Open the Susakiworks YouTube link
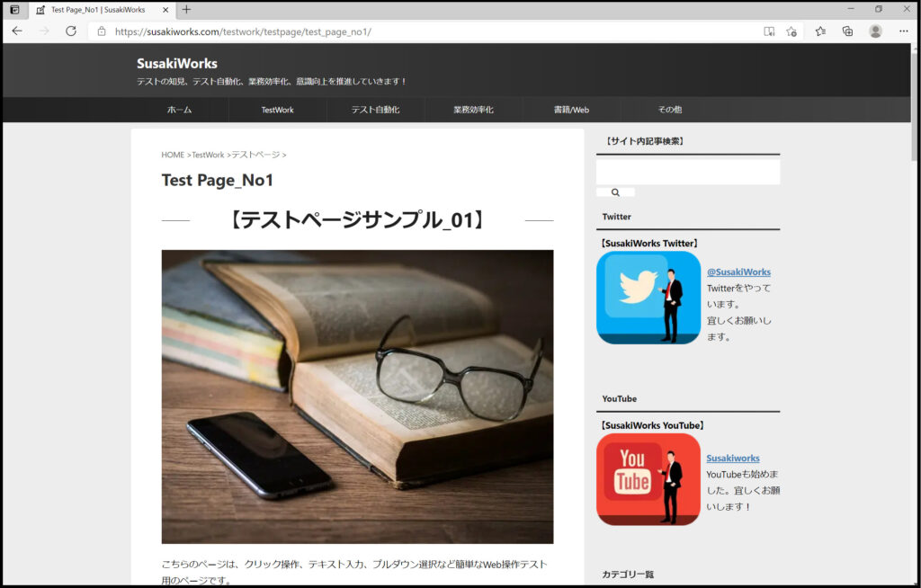This screenshot has width=921, height=588. pyautogui.click(x=732, y=459)
